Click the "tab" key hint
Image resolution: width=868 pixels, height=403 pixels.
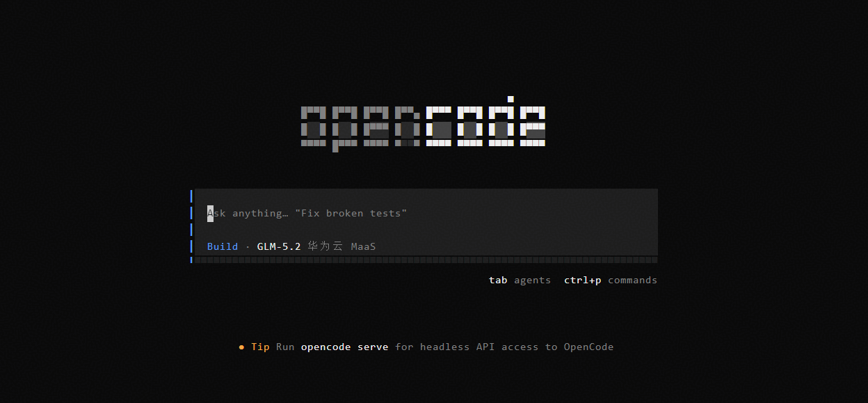point(498,280)
